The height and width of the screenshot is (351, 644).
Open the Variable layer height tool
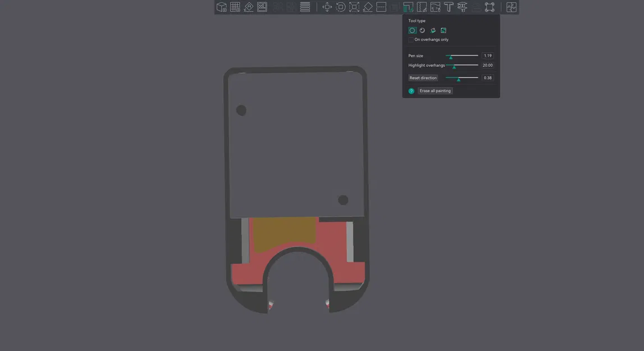click(x=305, y=7)
